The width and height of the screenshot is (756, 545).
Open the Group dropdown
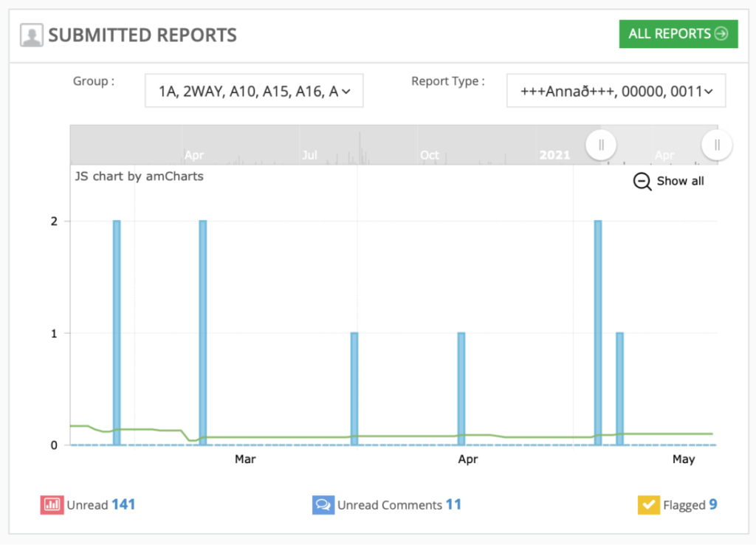253,92
